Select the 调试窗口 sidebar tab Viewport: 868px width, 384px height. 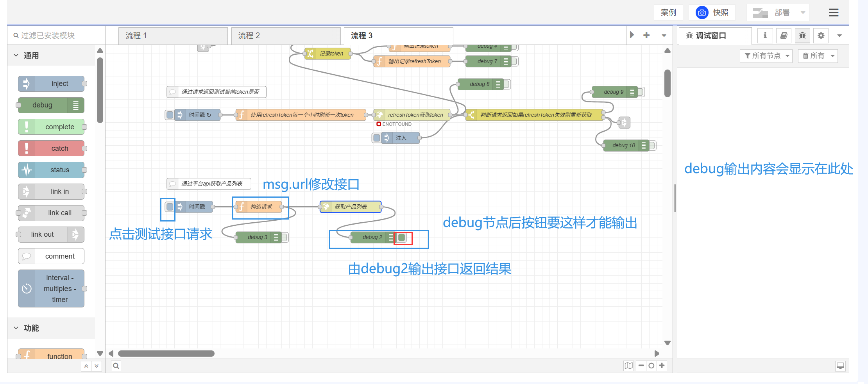pos(715,36)
